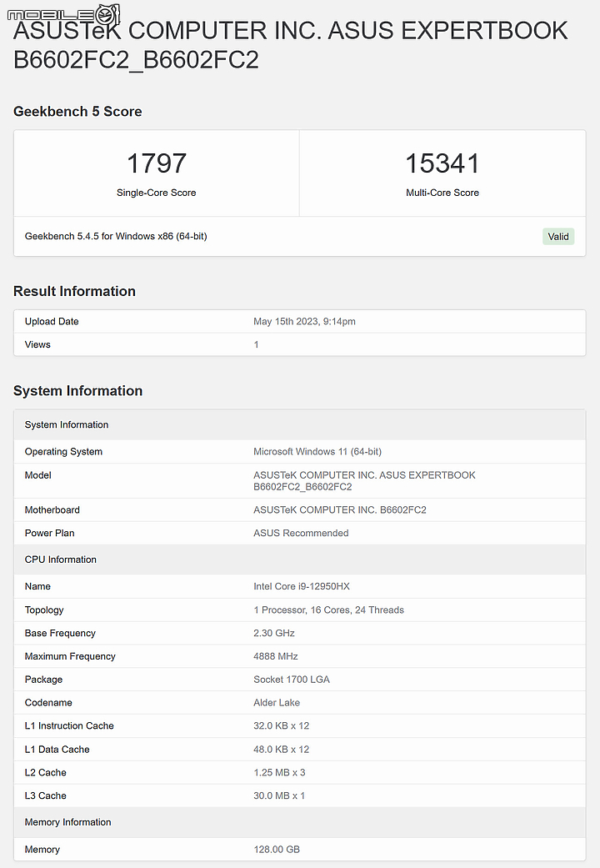Click the Result Information heading

pos(74,291)
